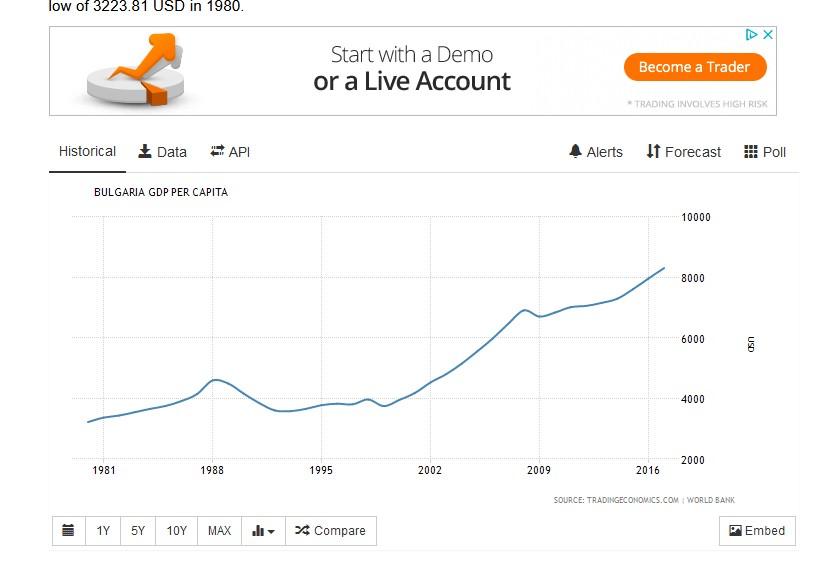
Task: Show the MAX time range
Action: [x=219, y=531]
